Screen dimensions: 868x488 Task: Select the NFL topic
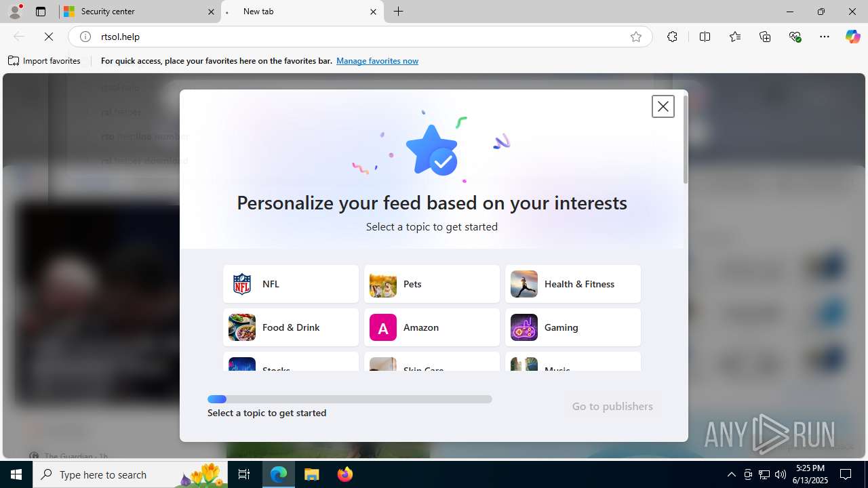point(291,284)
